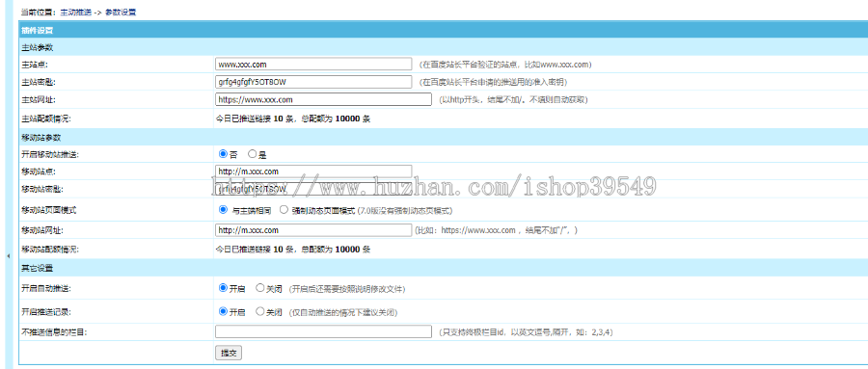Click the 其它设置 section heading
This screenshot has width=868, height=369.
click(x=37, y=268)
